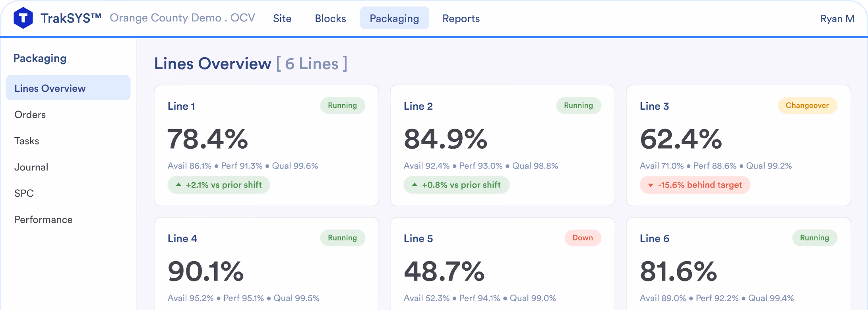
Task: Open the Line 4 card title
Action: coord(182,238)
